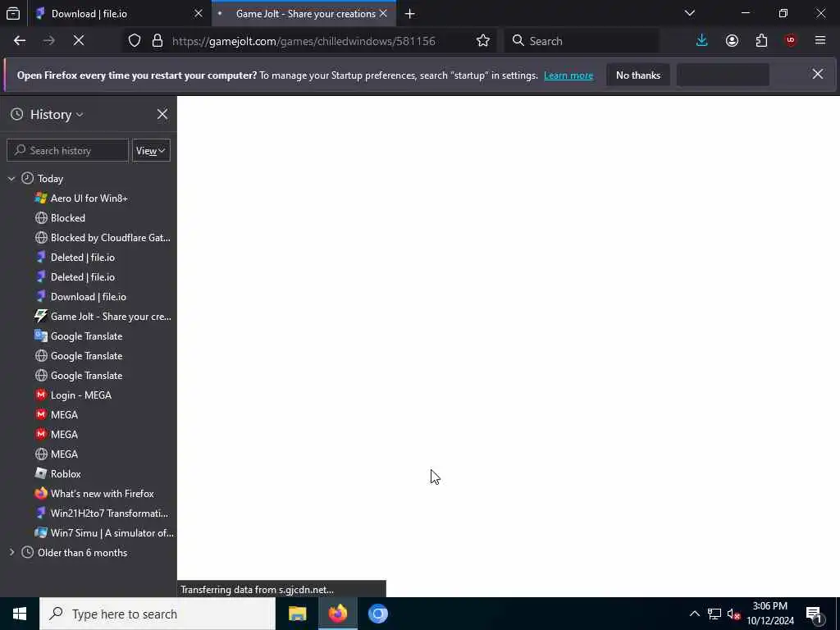Close the History sidebar

tap(162, 114)
